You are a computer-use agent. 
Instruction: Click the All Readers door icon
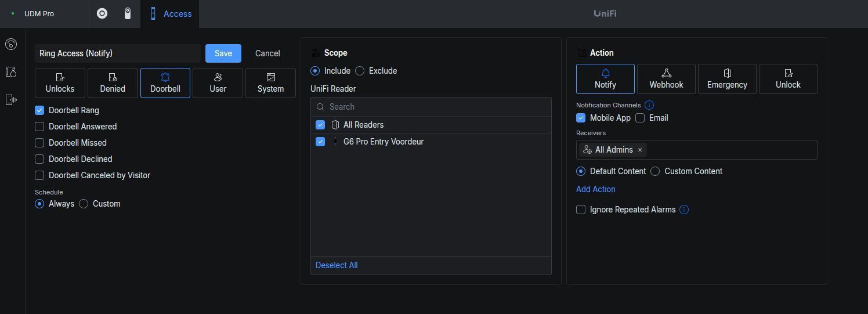[x=335, y=125]
